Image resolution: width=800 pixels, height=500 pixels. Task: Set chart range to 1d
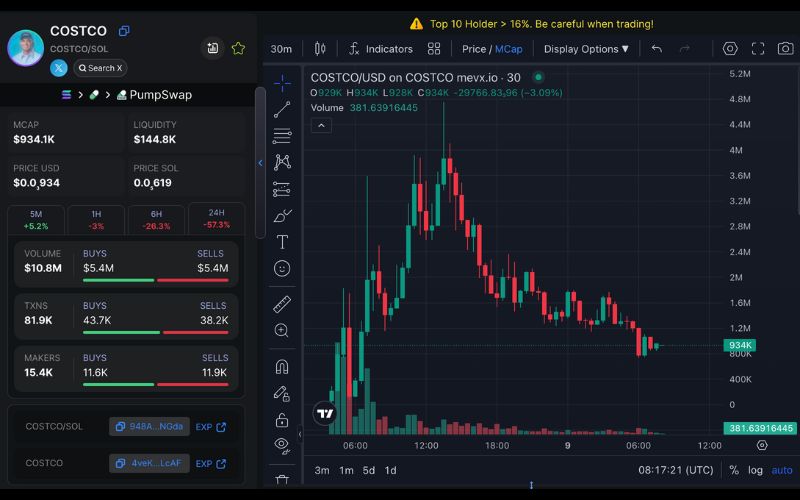390,470
